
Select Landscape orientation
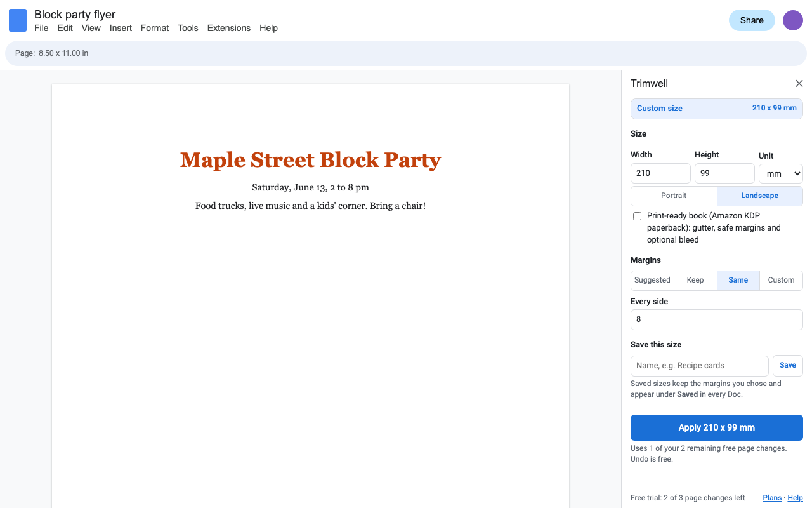pos(760,196)
